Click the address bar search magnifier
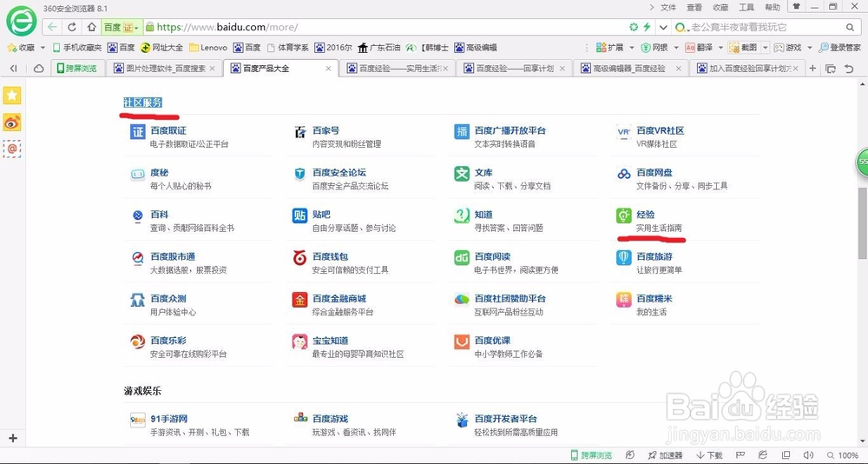 pos(850,27)
